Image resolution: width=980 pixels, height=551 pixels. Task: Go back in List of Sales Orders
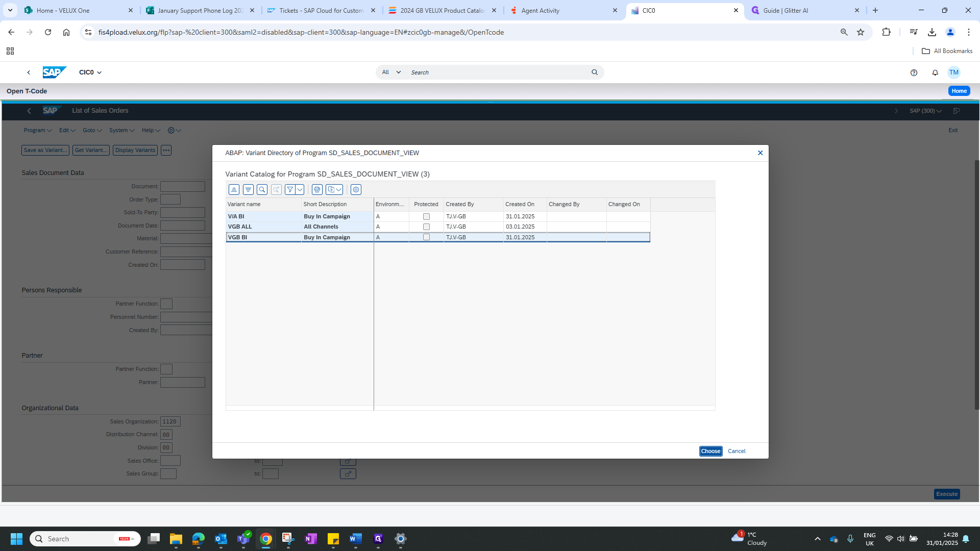click(29, 111)
